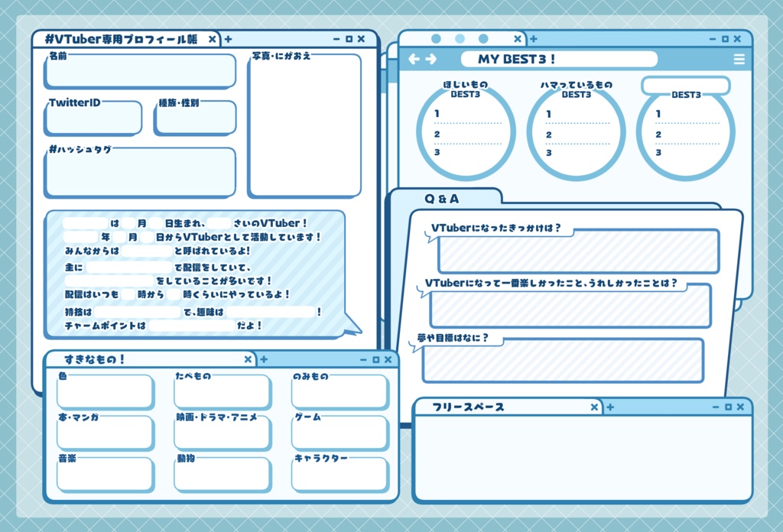The height and width of the screenshot is (532, 783).
Task: Click inside the 名前 input field
Action: pyautogui.click(x=138, y=71)
